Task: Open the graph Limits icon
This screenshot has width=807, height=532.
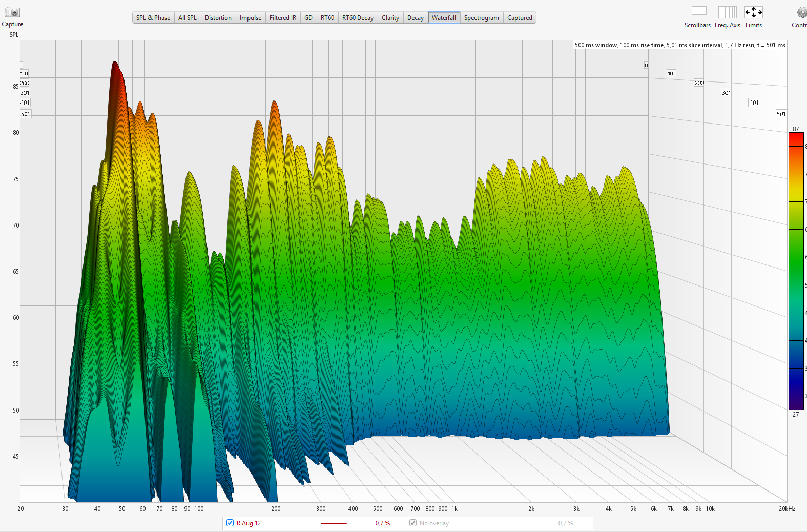Action: point(753,12)
